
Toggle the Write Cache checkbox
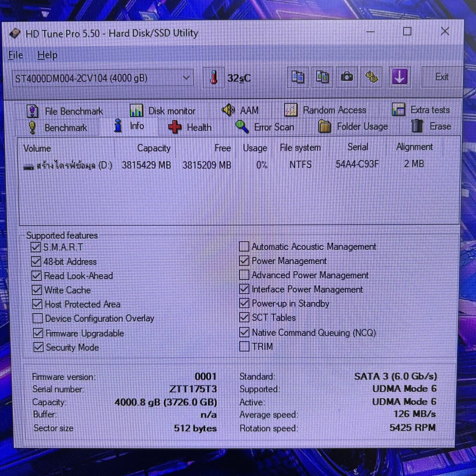37,290
